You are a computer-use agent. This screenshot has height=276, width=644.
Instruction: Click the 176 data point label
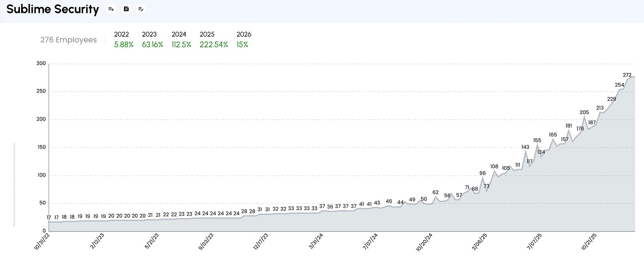(x=580, y=129)
